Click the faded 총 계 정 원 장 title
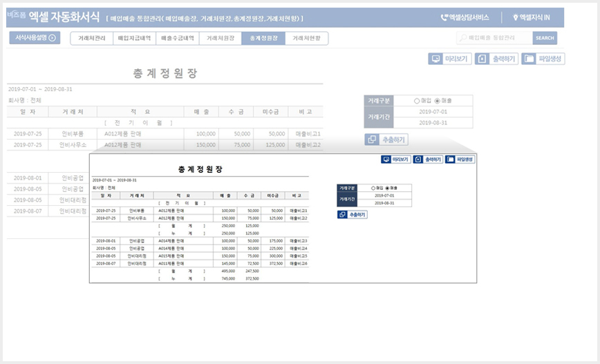 click(165, 73)
